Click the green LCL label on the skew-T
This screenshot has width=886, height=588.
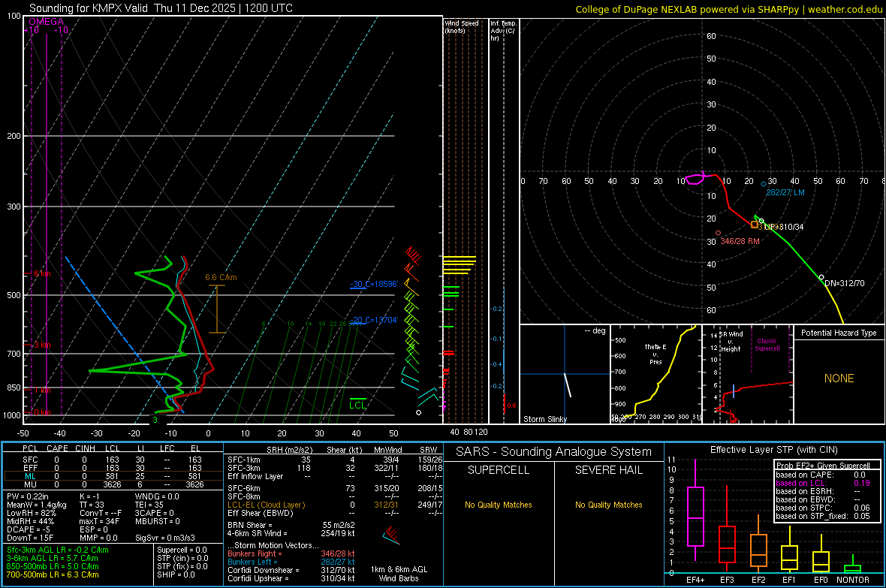coord(357,405)
